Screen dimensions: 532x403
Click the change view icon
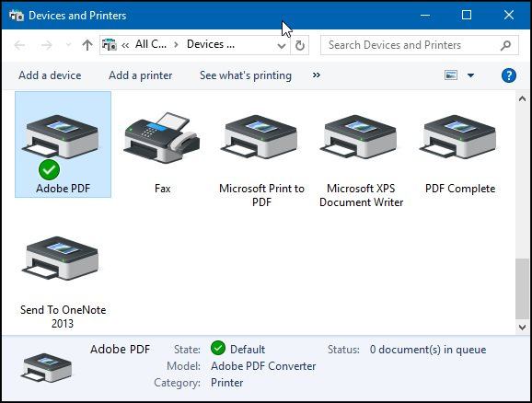pyautogui.click(x=451, y=75)
